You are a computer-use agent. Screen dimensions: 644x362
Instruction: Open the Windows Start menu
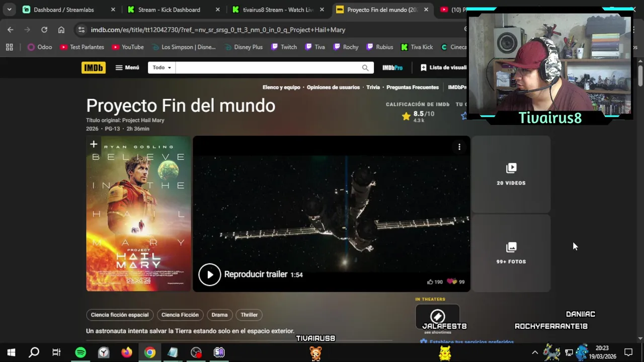click(x=11, y=352)
